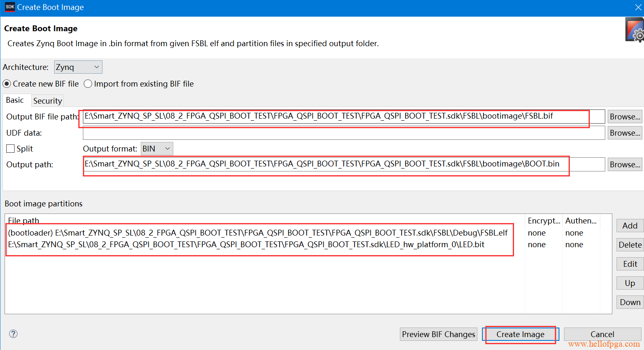The width and height of the screenshot is (644, 350).
Task: Select Create new BIF file option
Action: (x=7, y=84)
